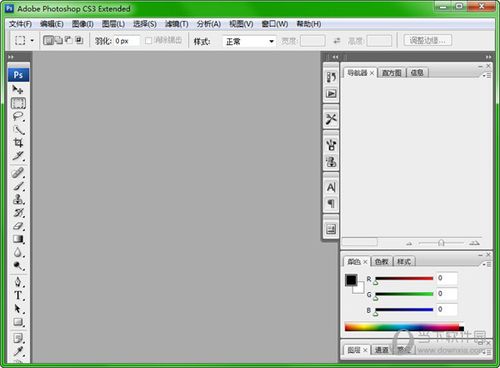Click the Ps logo atop toolbox
The width and height of the screenshot is (500, 368).
pos(18,75)
